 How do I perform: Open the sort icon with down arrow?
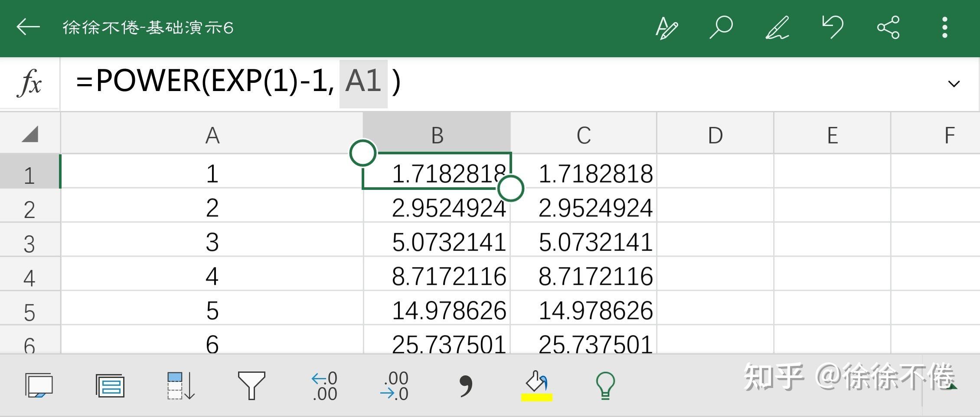point(181,385)
